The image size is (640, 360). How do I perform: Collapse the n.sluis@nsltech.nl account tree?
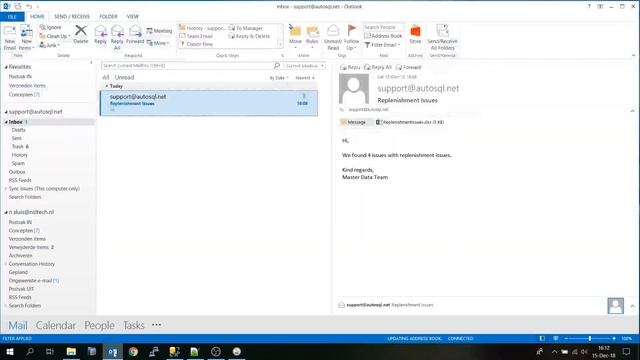point(6,212)
